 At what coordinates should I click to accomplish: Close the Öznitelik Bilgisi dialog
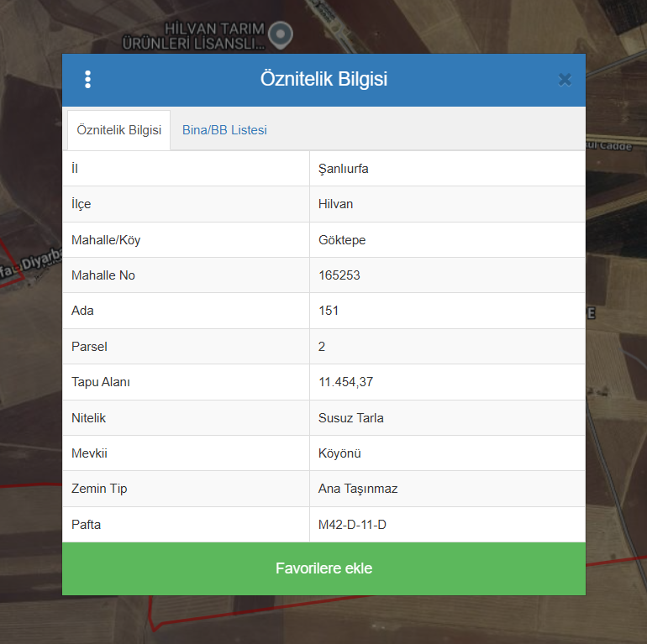[x=565, y=80]
